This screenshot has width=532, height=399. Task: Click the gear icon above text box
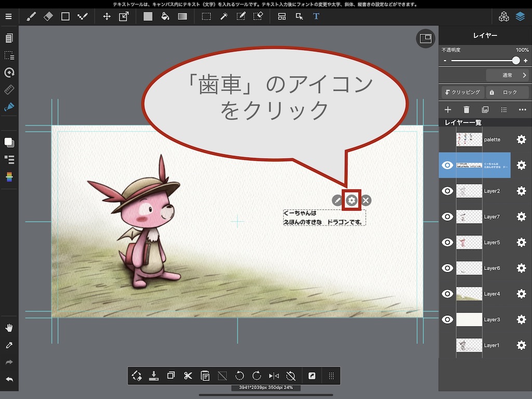tap(352, 201)
